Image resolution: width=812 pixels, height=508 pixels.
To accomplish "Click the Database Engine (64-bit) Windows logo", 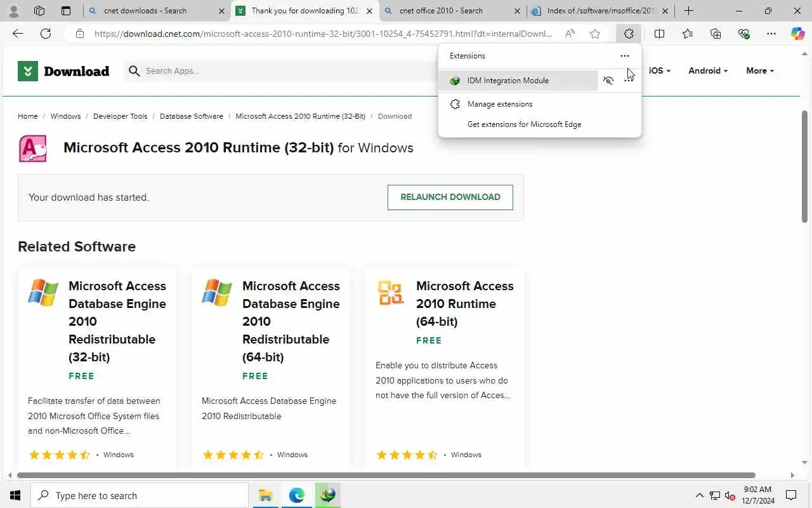I will point(217,293).
